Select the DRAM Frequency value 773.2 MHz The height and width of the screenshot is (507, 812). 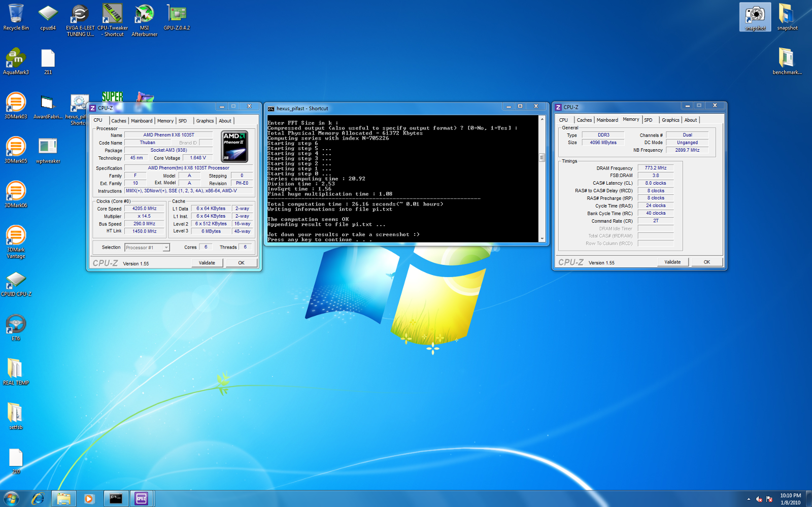tap(656, 168)
